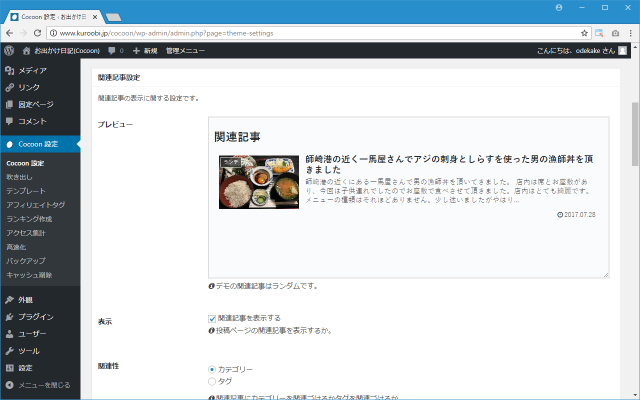Viewport: 640px width, 400px height.
Task: Click the camera extension icon
Action: [x=616, y=33]
